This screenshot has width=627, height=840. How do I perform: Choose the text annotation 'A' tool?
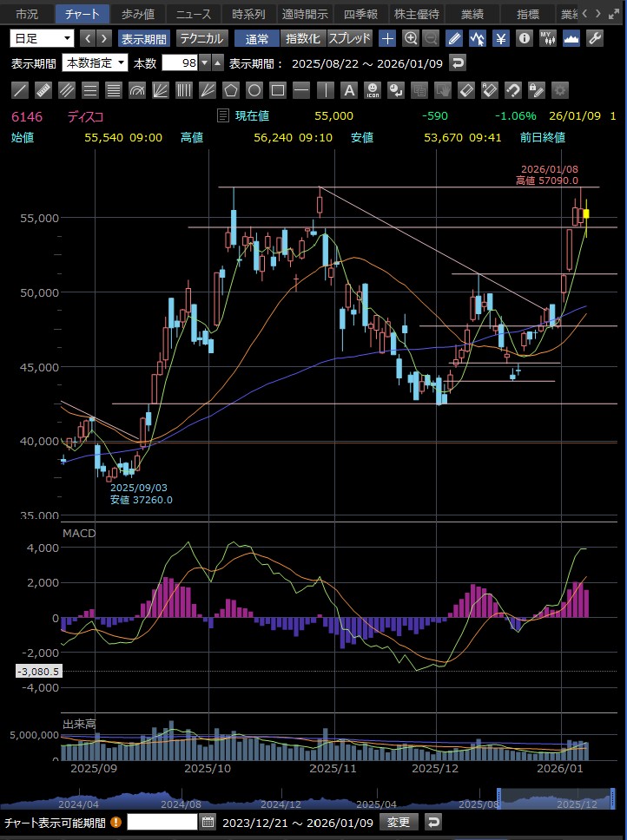click(348, 89)
